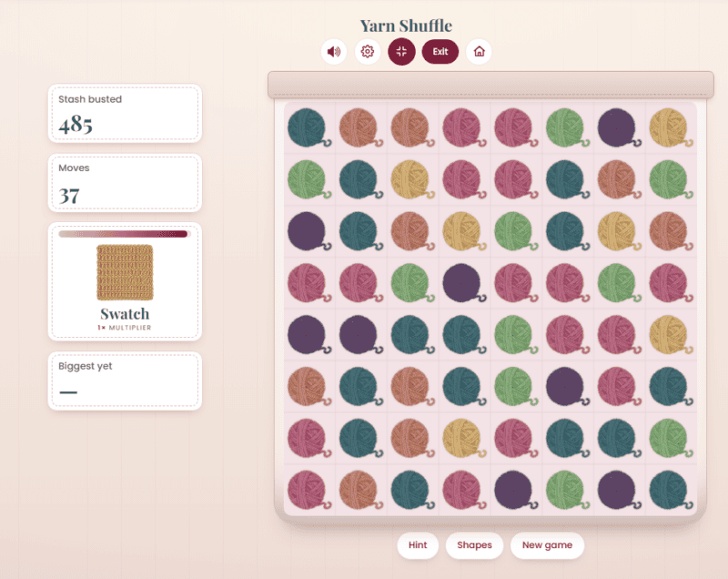Pick the green yarn ball in top row
The height and width of the screenshot is (579, 728).
[565, 127]
